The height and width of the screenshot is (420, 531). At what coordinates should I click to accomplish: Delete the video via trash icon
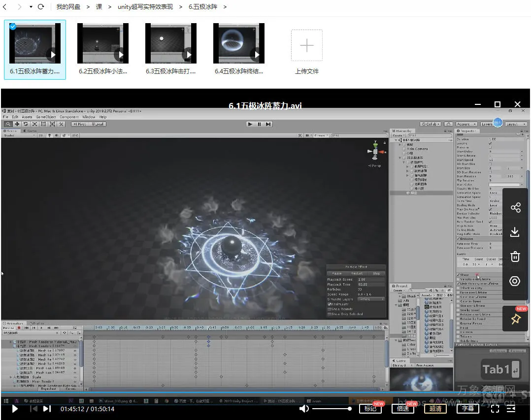(x=515, y=257)
